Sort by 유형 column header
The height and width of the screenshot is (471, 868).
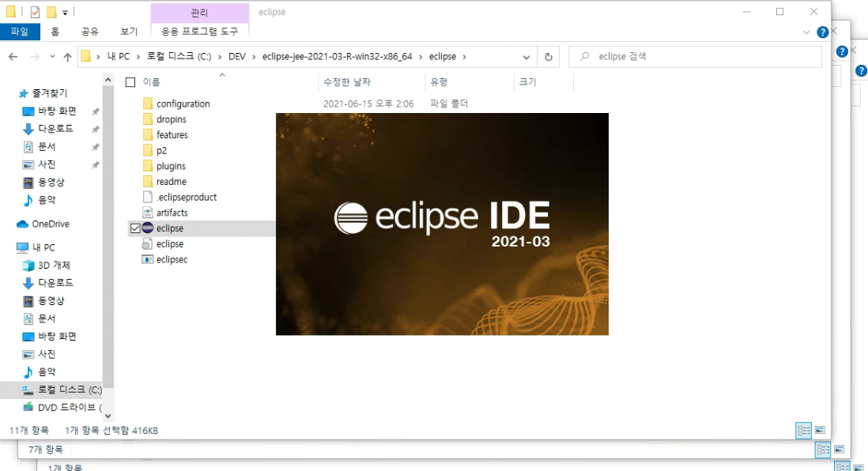439,82
